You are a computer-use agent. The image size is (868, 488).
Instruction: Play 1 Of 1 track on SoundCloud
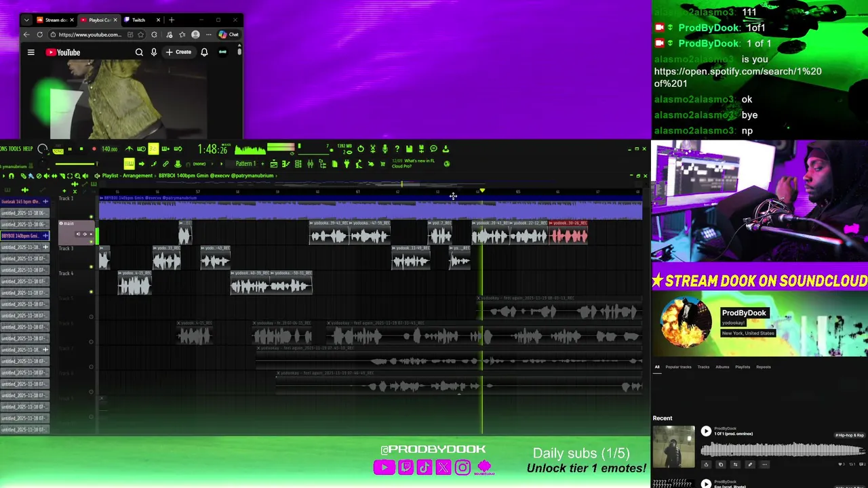706,431
